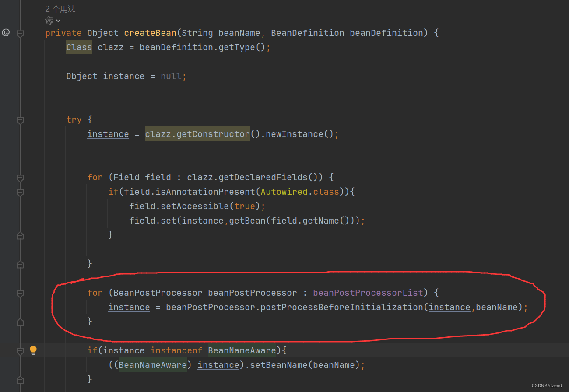569x392 pixels.
Task: Click the yellow light bulb quick-fix icon
Action: pyautogui.click(x=33, y=350)
